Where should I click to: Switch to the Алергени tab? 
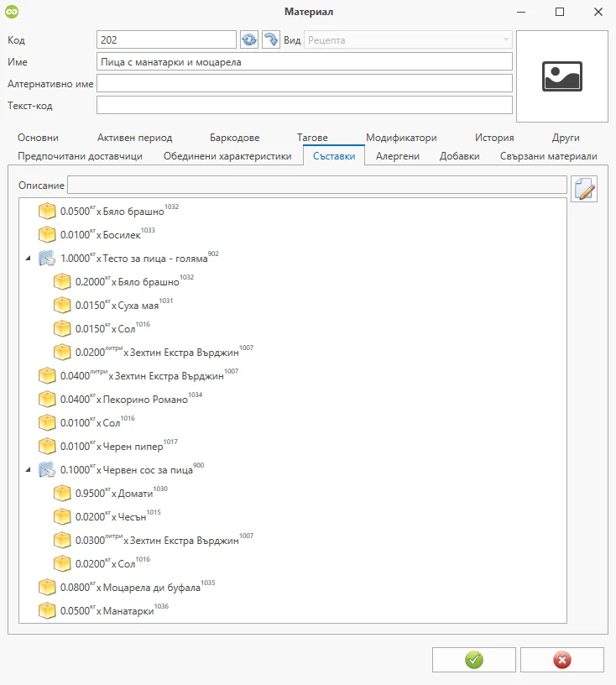click(397, 156)
